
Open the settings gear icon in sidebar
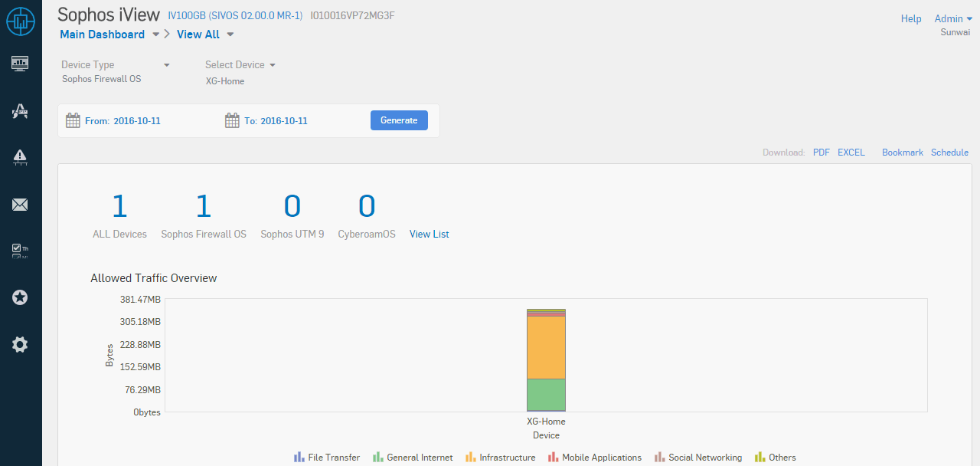(x=20, y=345)
